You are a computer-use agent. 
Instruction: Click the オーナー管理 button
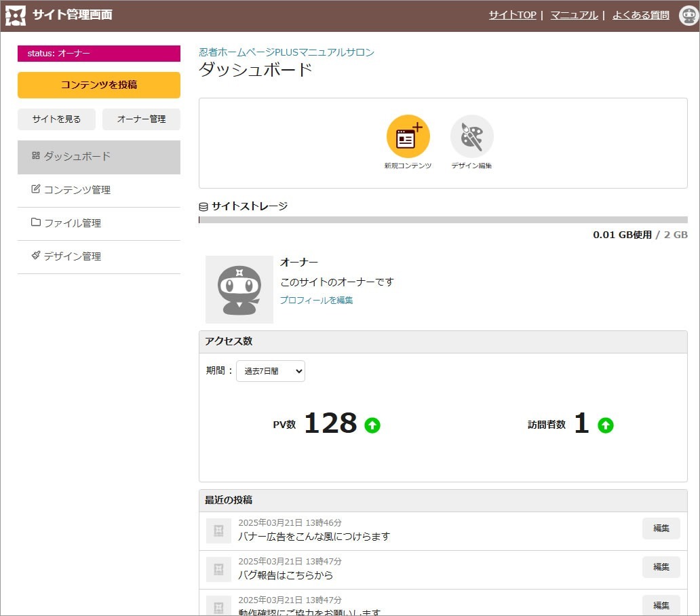coord(141,119)
